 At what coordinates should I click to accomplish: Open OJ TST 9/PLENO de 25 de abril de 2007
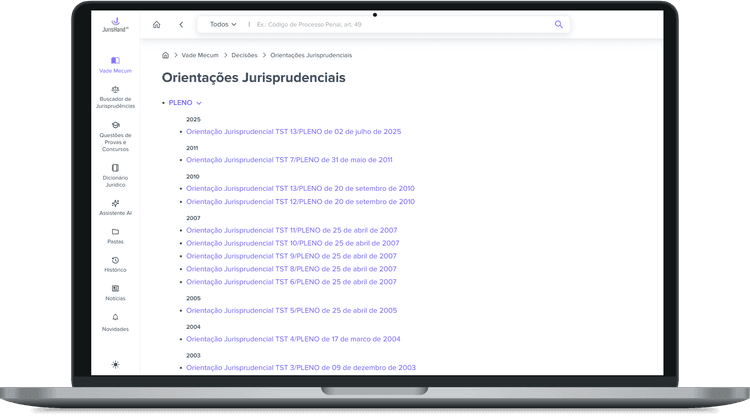pos(291,256)
